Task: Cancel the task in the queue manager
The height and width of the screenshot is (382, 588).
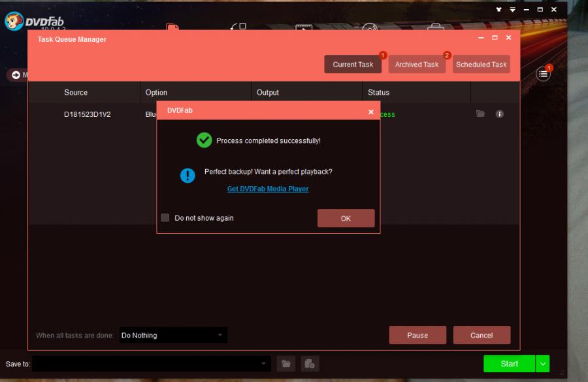Action: 482,335
